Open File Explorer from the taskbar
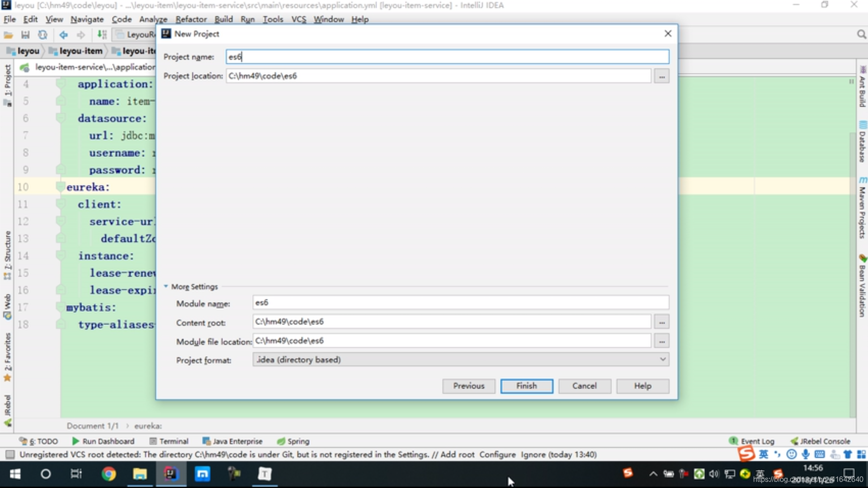This screenshot has width=868, height=488. point(140,474)
